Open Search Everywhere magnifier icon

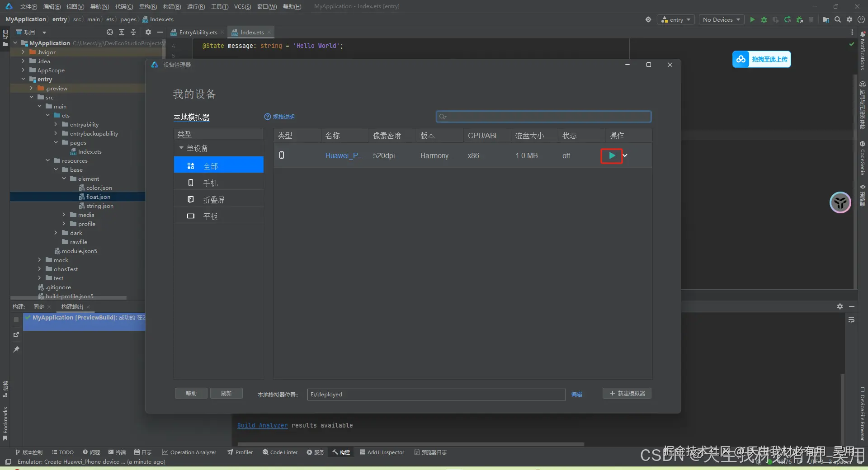point(838,19)
